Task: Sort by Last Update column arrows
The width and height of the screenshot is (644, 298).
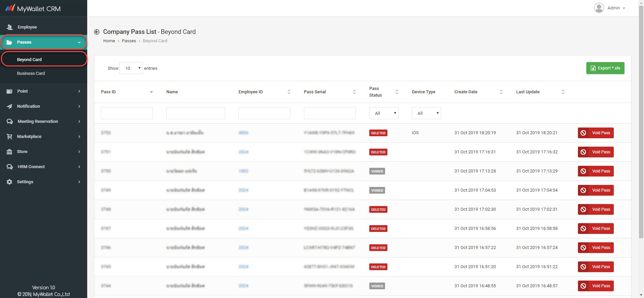Action: [563, 92]
